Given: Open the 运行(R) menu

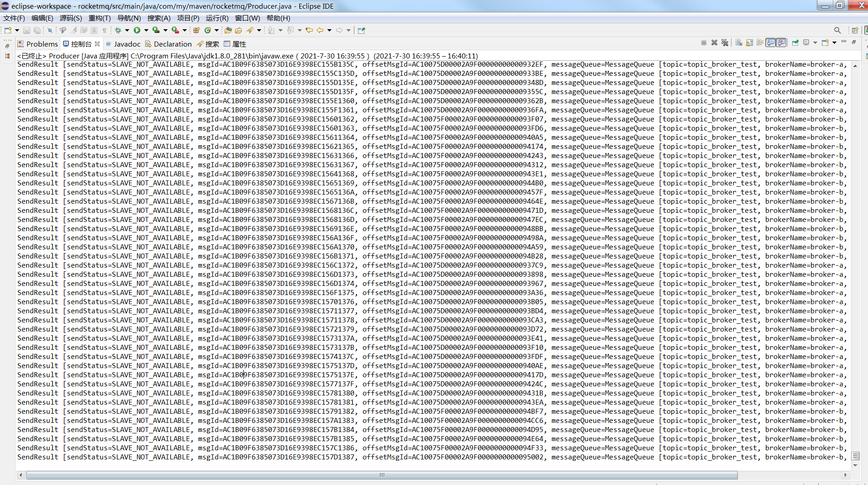Looking at the screenshot, I should coord(217,18).
